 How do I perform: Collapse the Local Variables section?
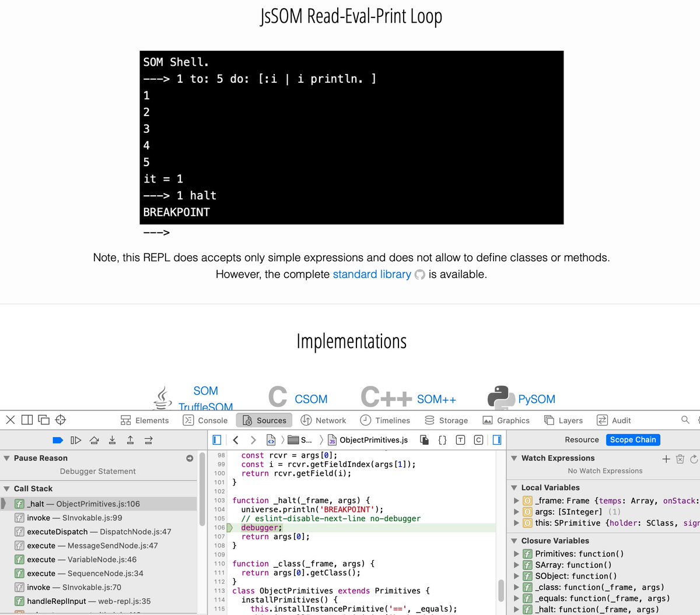[x=514, y=487]
